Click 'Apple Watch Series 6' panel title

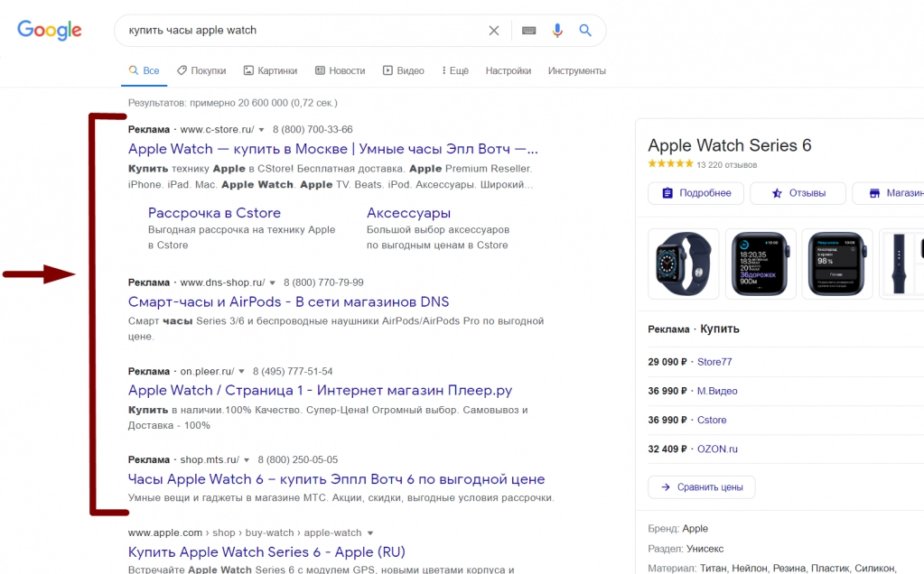730,145
